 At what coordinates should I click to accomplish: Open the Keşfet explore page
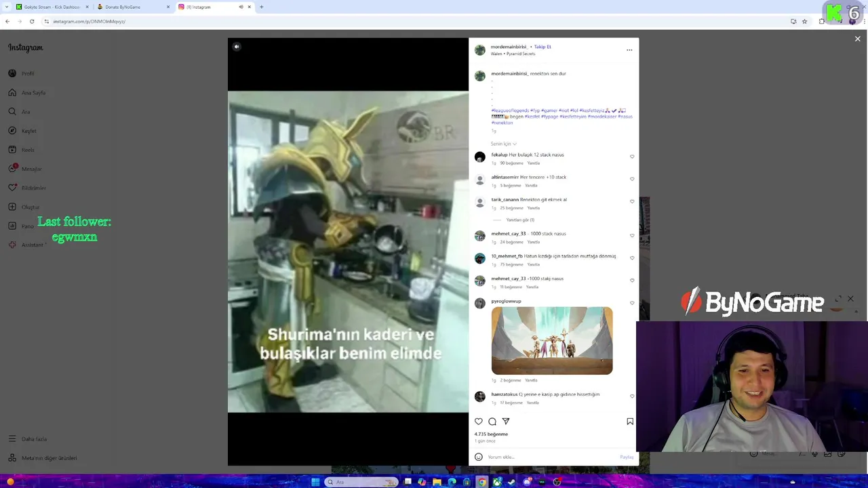[22, 130]
